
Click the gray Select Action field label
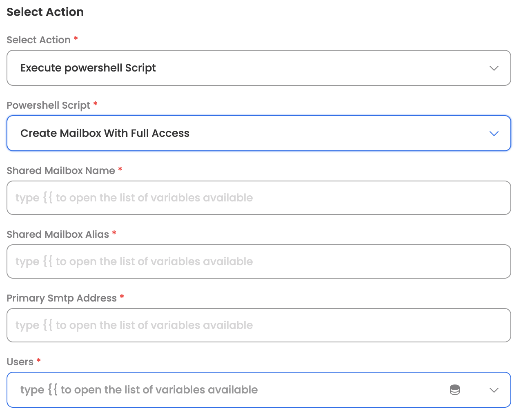pyautogui.click(x=39, y=40)
